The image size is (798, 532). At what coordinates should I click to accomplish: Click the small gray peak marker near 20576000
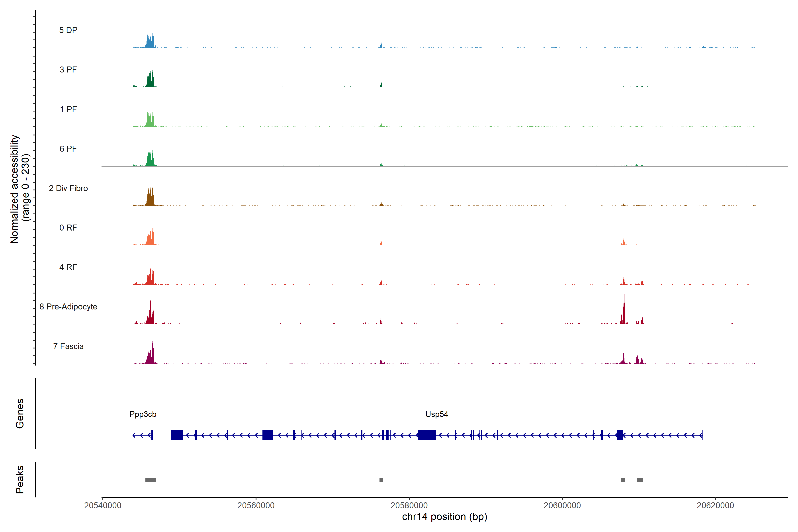[381, 480]
